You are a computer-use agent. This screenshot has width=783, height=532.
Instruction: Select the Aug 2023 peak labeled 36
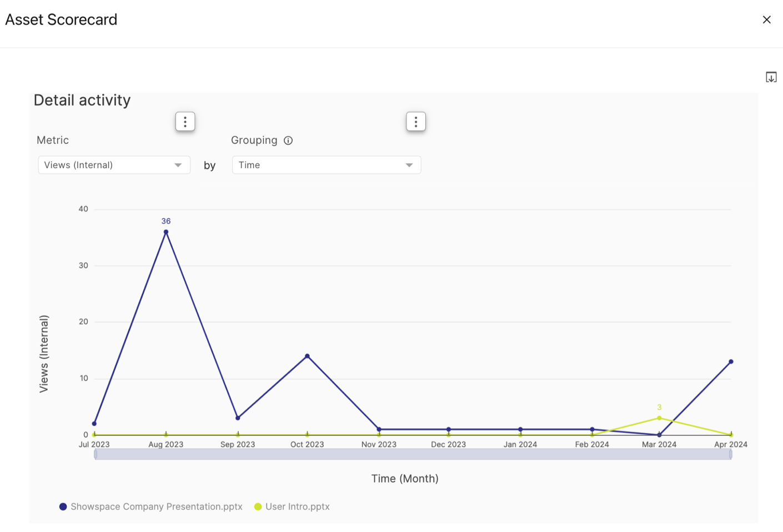point(165,232)
